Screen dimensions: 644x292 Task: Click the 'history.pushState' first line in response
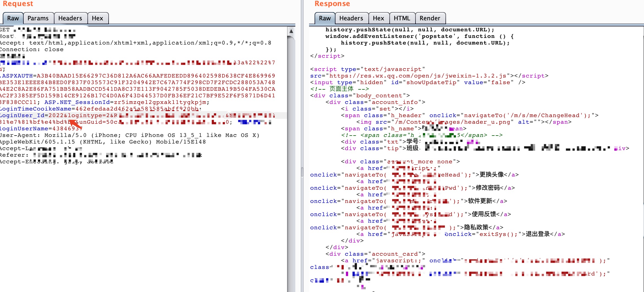click(x=410, y=30)
